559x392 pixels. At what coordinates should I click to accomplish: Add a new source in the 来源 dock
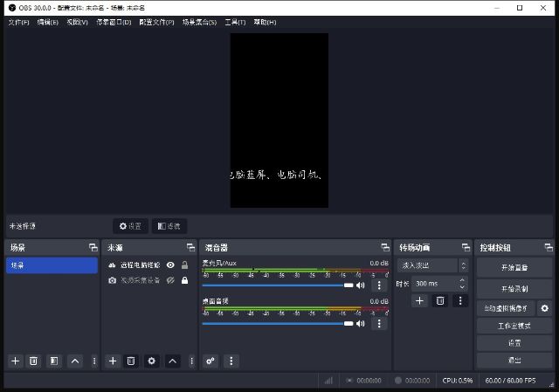[113, 361]
